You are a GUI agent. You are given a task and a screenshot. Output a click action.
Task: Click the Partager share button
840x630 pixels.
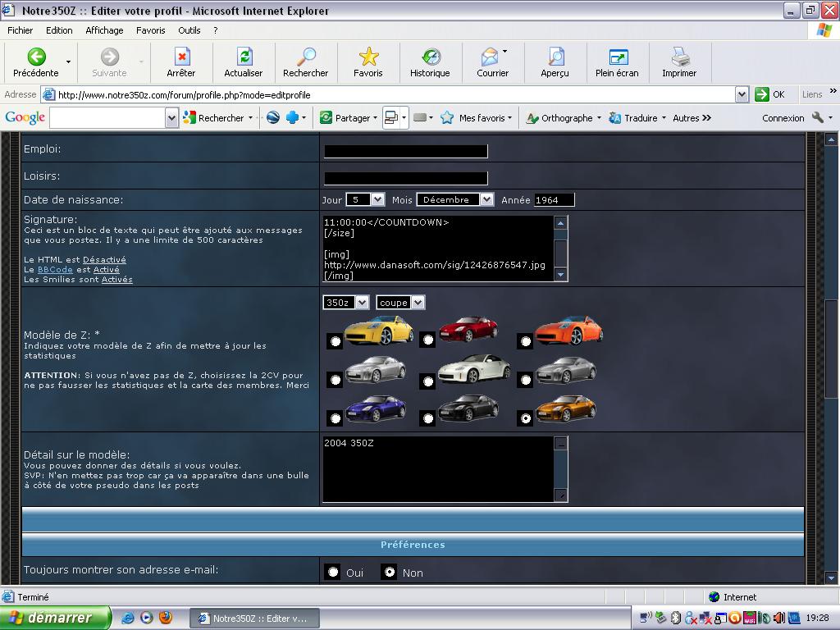[348, 118]
